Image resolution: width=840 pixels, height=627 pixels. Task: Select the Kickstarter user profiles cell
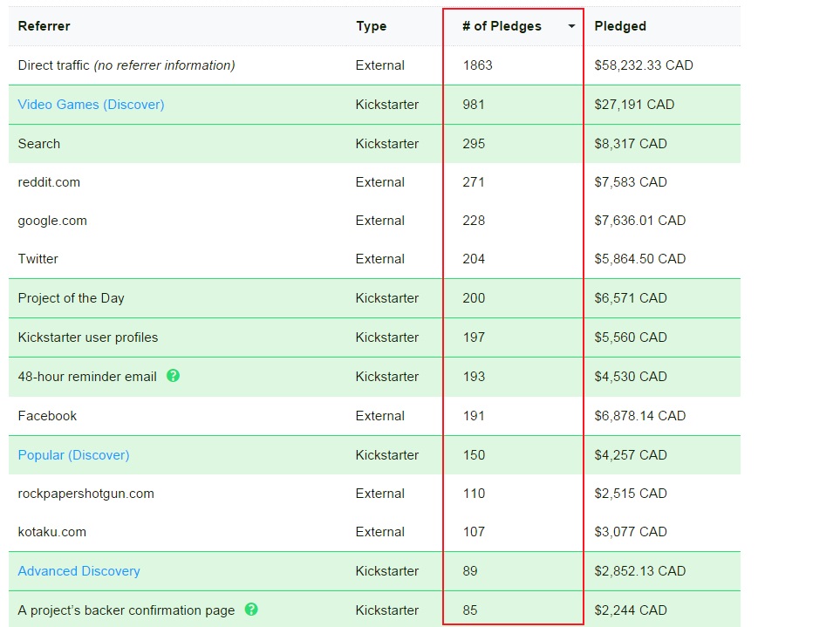pyautogui.click(x=88, y=337)
